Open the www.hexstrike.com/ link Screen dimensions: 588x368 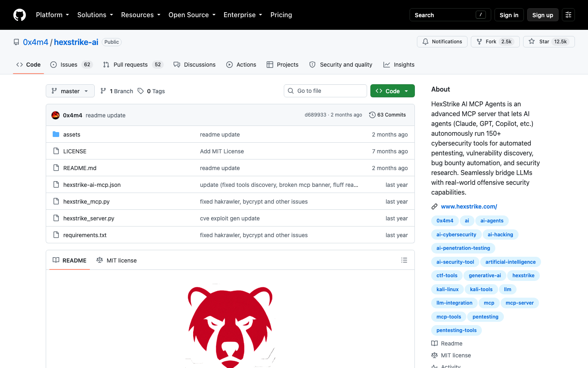469,206
